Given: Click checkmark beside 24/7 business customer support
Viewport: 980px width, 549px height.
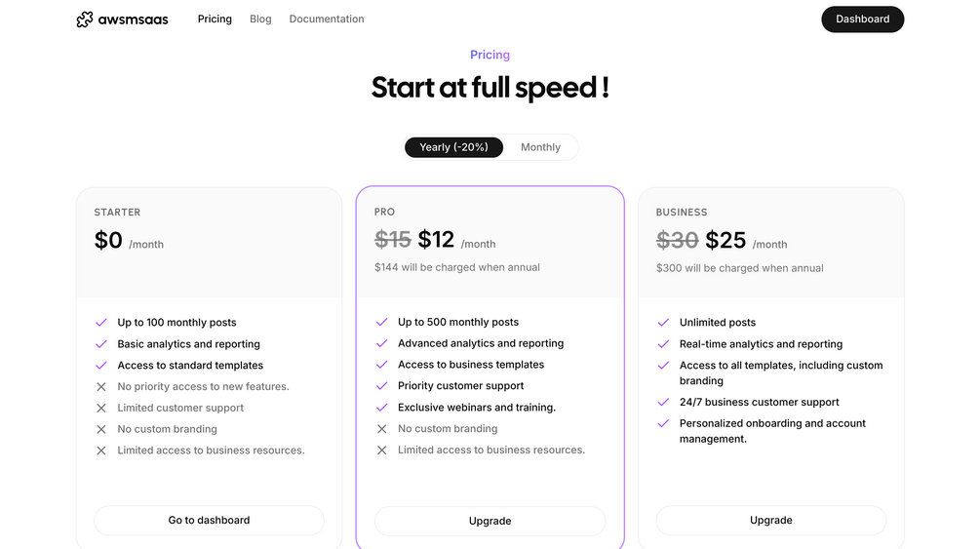Looking at the screenshot, I should (x=663, y=403).
